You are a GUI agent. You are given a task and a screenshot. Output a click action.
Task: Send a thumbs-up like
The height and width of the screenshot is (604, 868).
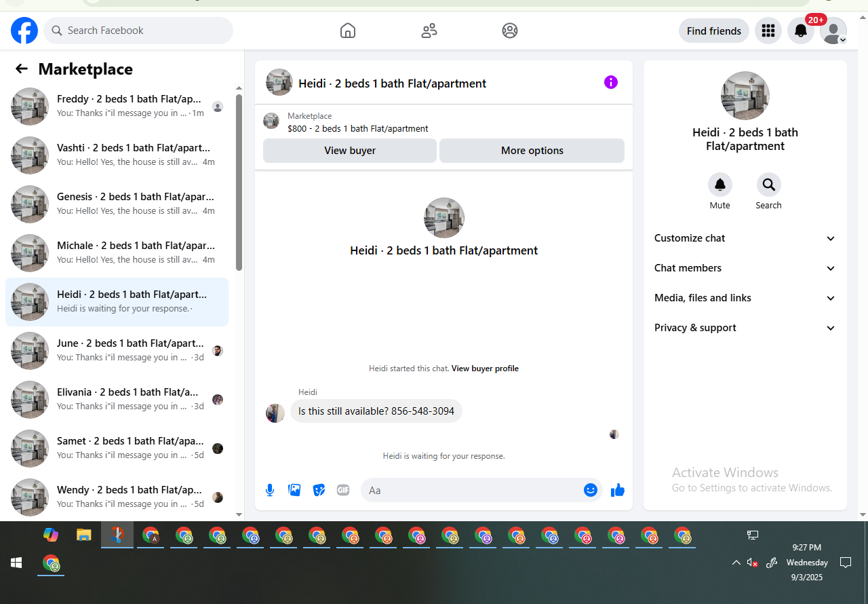(x=618, y=490)
